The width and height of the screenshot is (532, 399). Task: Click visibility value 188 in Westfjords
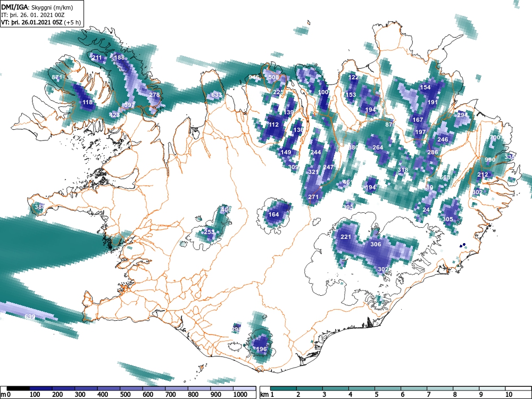tap(119, 57)
